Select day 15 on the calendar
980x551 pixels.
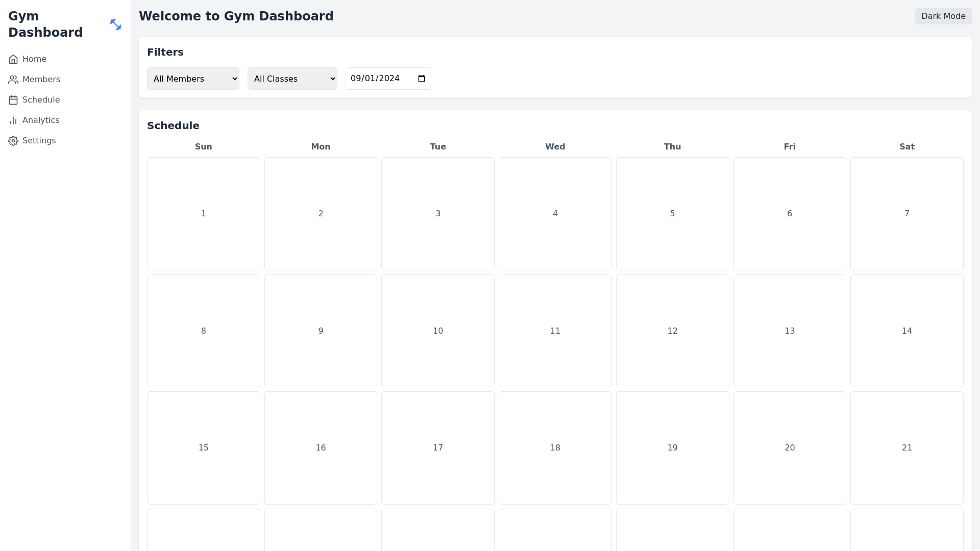click(x=203, y=447)
